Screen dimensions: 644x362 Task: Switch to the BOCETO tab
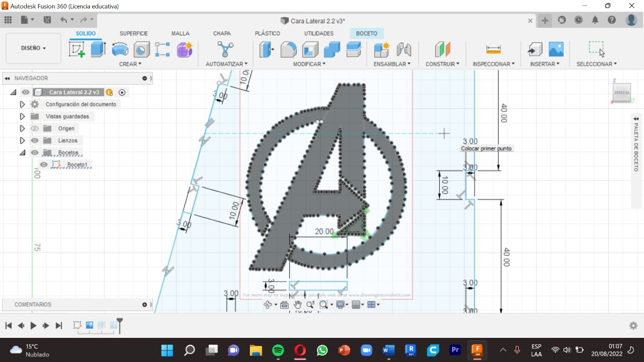[x=367, y=33]
